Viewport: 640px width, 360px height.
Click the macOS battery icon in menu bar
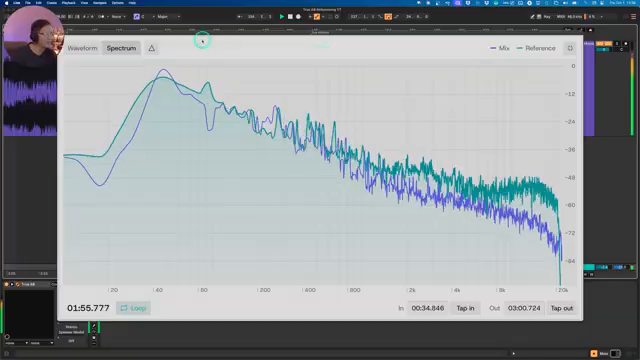point(575,3)
